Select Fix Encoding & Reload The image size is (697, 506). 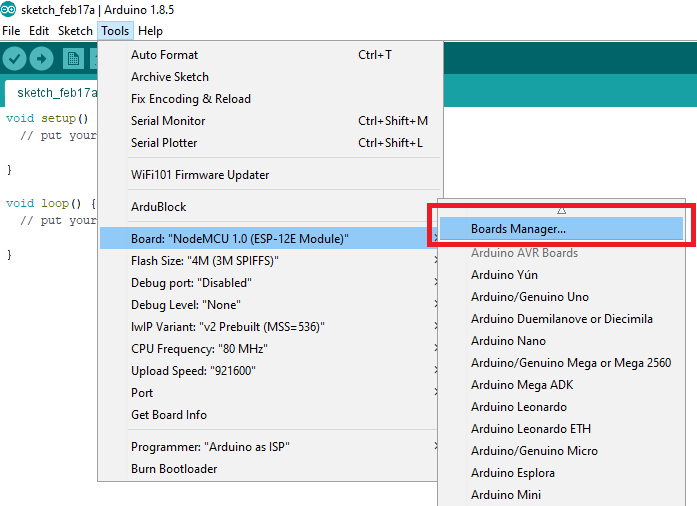(x=271, y=99)
